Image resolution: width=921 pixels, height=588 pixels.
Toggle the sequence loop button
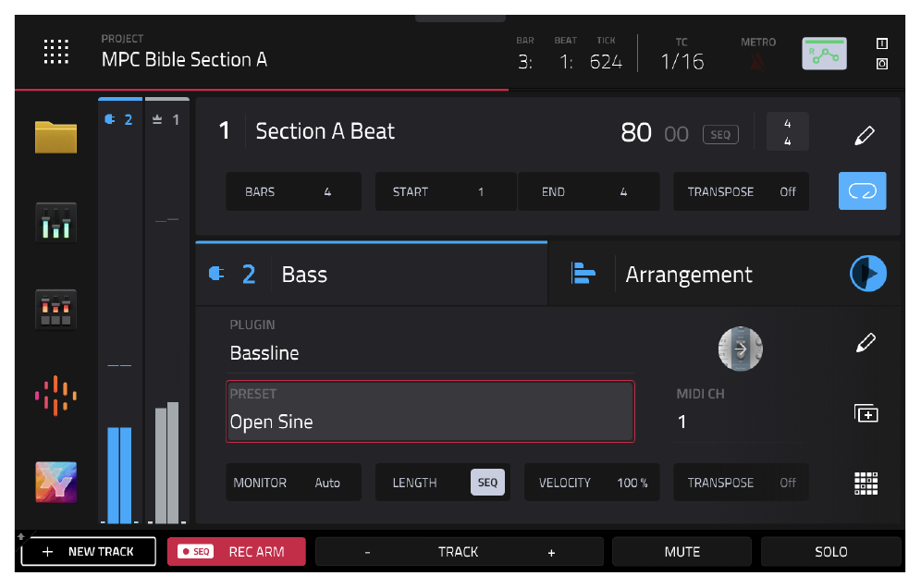click(x=862, y=190)
